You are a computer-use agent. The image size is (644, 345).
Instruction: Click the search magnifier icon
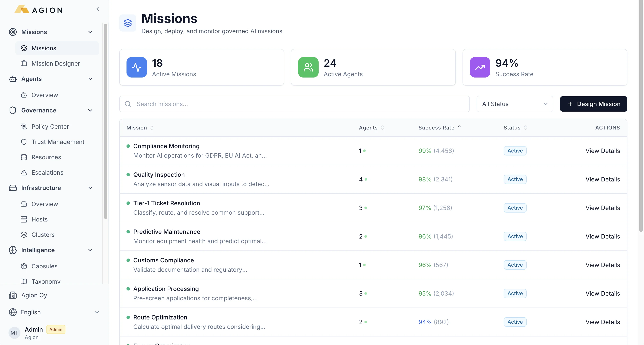click(128, 104)
